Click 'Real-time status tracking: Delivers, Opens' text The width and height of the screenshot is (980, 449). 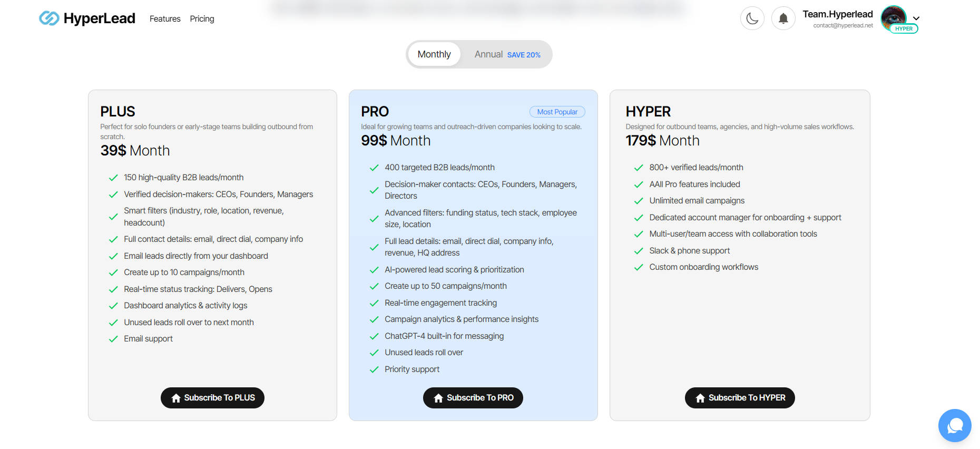(198, 289)
